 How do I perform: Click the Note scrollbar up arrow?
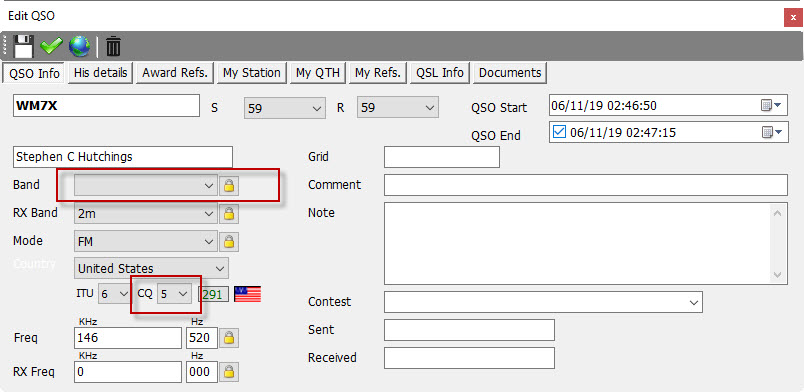pyautogui.click(x=778, y=212)
